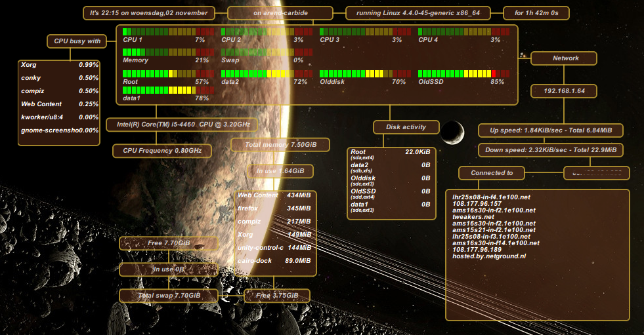Screen dimensions: 644x335
Task: Click the firefox 345MiB memory row
Action: pos(274,208)
